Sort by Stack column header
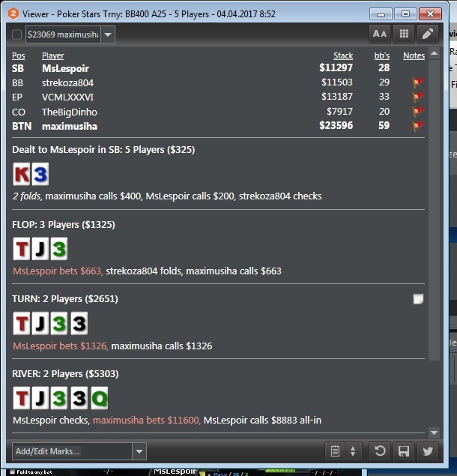This screenshot has height=476, width=457. [343, 56]
